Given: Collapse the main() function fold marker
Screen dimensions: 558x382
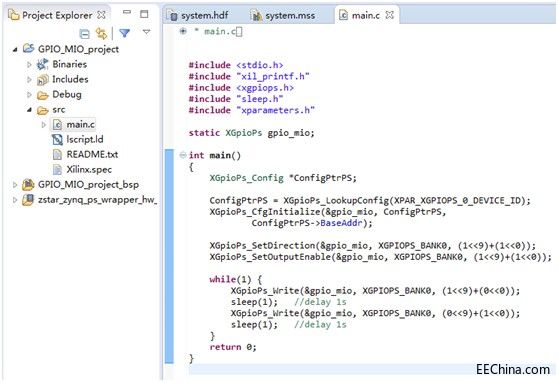Looking at the screenshot, I should click(x=183, y=155).
